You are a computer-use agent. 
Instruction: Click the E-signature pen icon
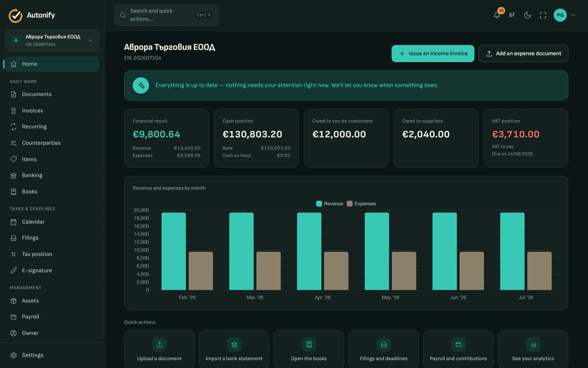[13, 270]
